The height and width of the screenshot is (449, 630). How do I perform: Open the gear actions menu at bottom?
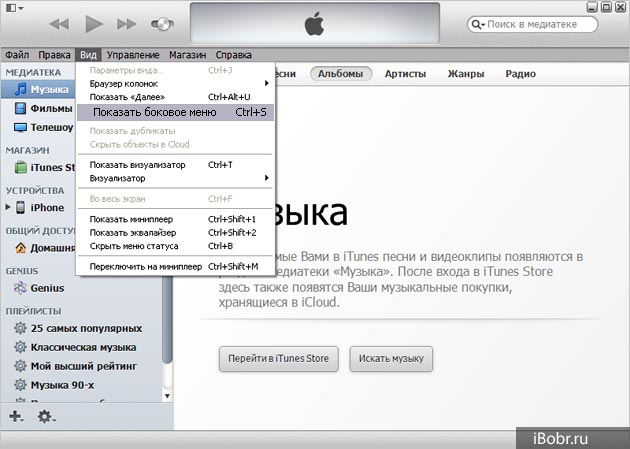click(46, 416)
